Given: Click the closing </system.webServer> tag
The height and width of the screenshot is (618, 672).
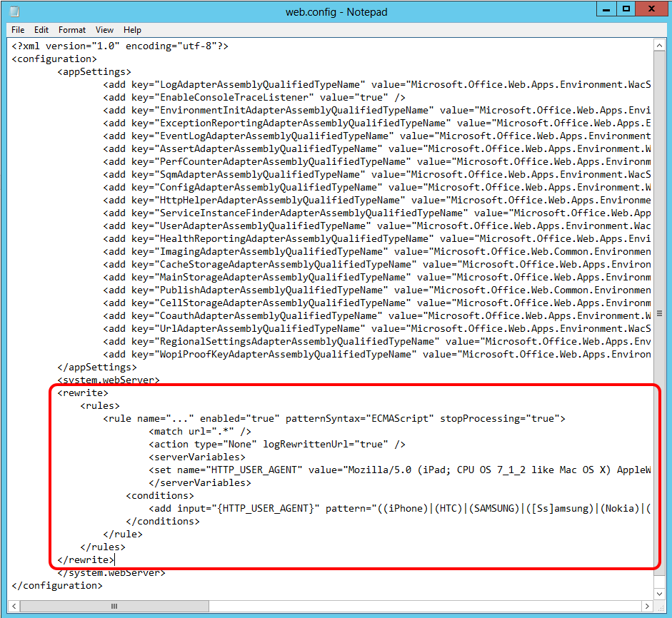Looking at the screenshot, I should [x=111, y=573].
